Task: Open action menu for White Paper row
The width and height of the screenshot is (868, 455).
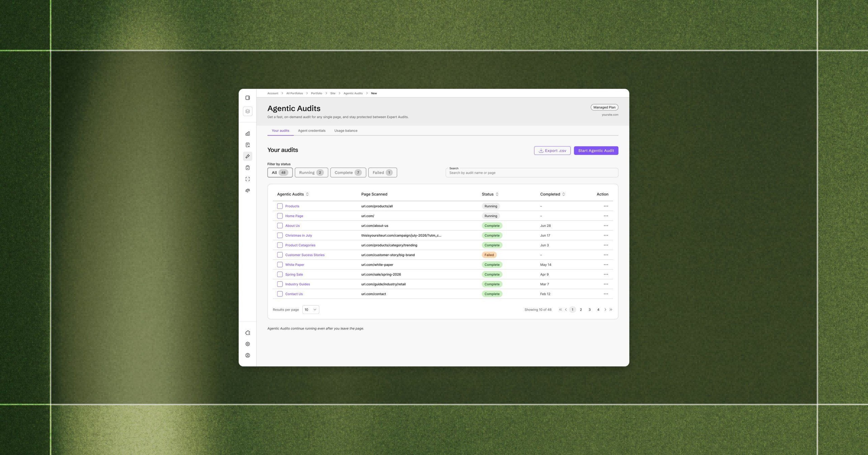Action: click(x=606, y=264)
